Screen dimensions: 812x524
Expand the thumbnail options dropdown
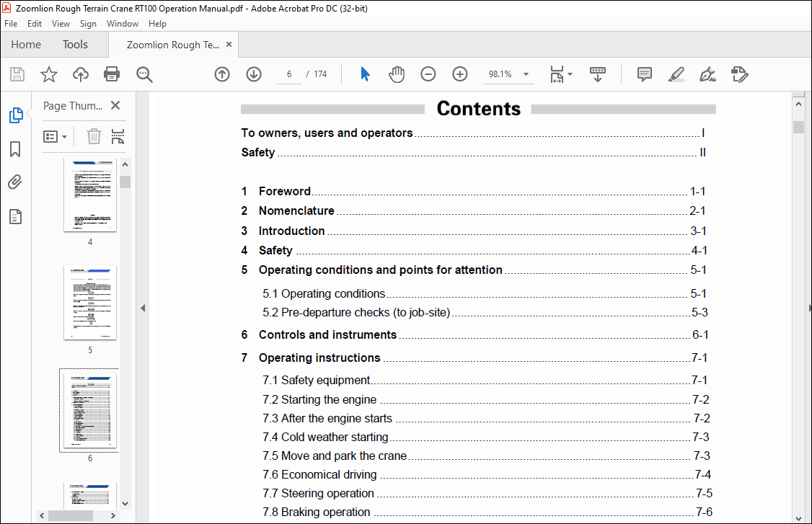tap(56, 136)
